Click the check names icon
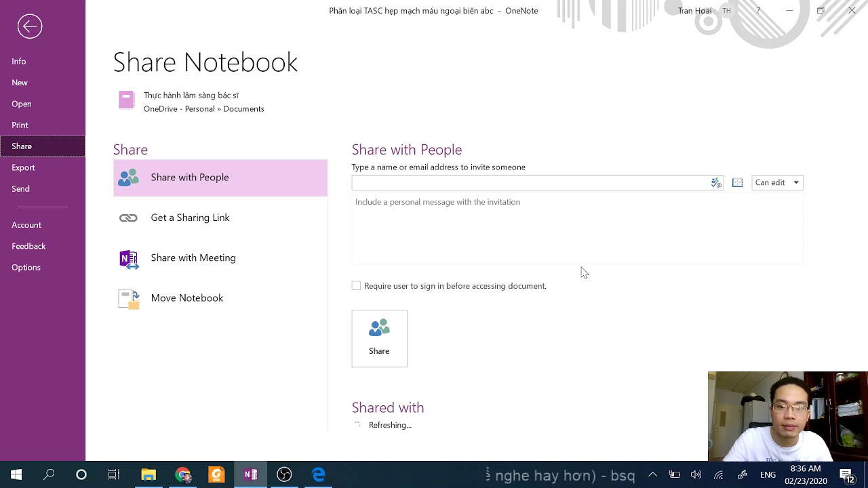The width and height of the screenshot is (868, 488). [716, 182]
